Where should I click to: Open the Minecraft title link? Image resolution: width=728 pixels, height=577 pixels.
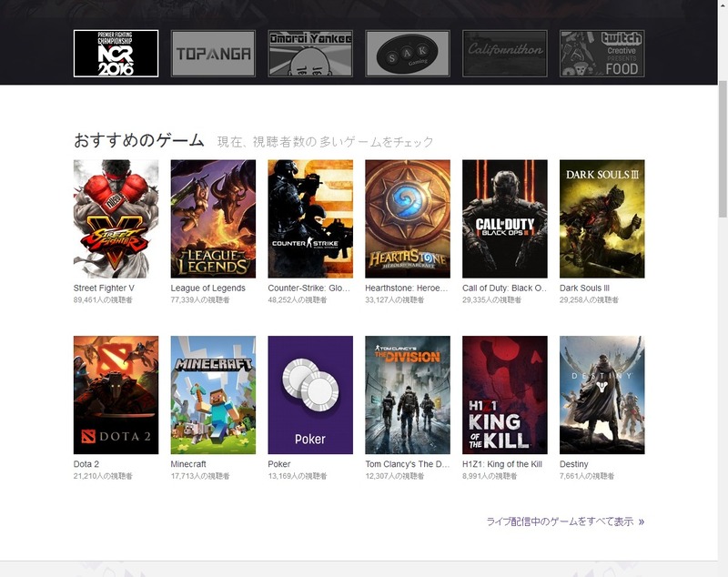pos(188,464)
